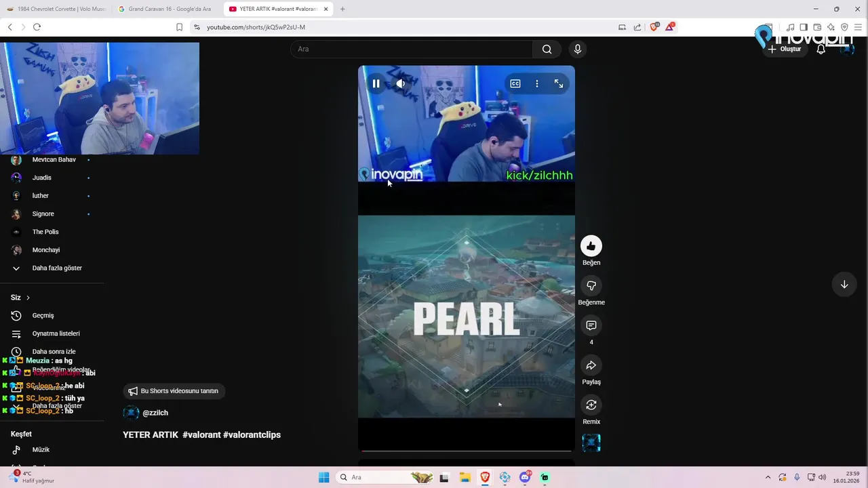
Task: Open the browser hamburger main menu
Action: click(858, 27)
